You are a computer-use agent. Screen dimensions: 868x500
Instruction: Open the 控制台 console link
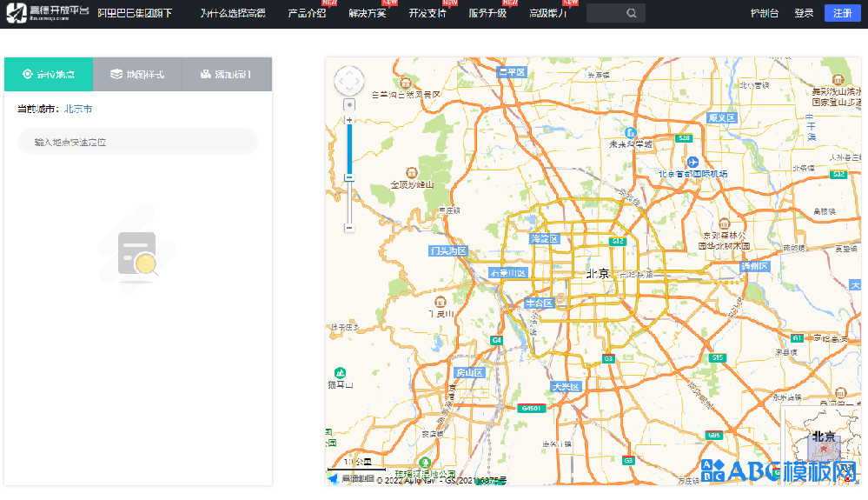pos(765,13)
